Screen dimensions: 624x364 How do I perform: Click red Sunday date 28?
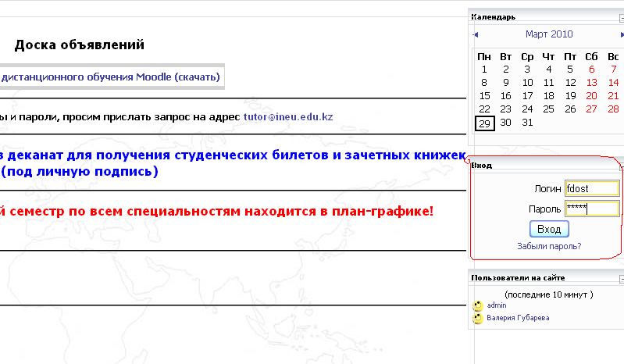pos(614,109)
